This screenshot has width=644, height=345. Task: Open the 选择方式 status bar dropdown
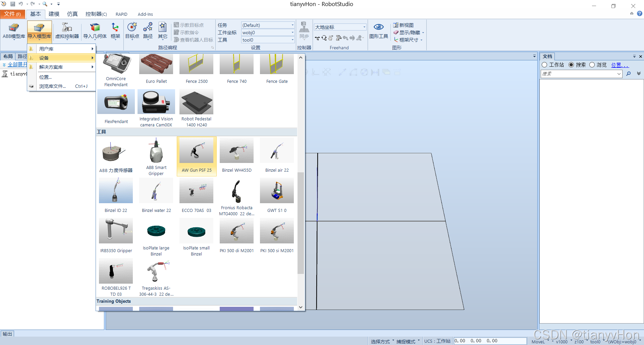click(382, 341)
